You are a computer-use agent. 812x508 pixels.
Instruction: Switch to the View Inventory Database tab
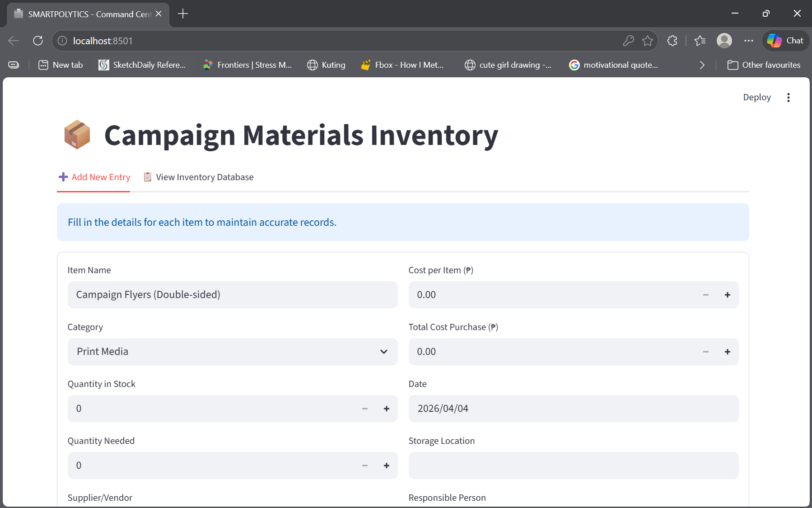click(x=198, y=177)
